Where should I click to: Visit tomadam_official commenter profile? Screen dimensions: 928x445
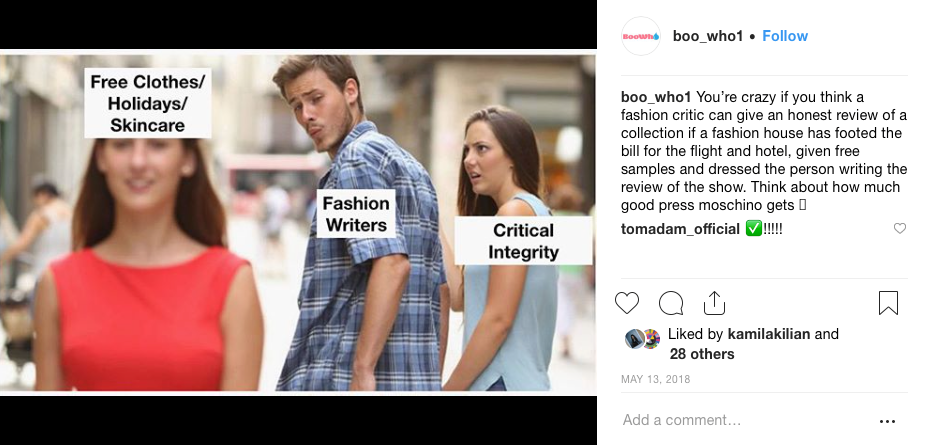680,229
